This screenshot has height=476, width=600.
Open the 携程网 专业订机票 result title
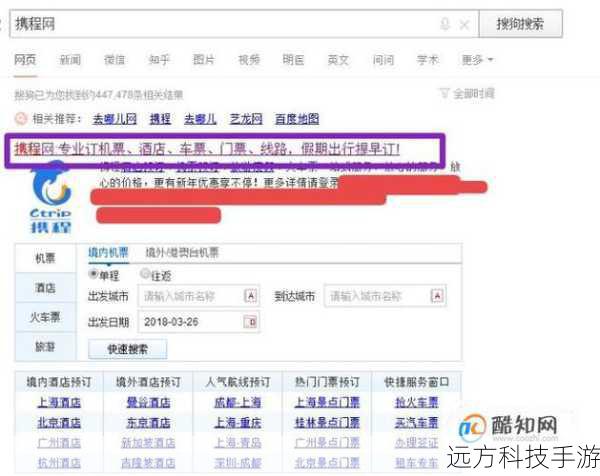[x=207, y=148]
